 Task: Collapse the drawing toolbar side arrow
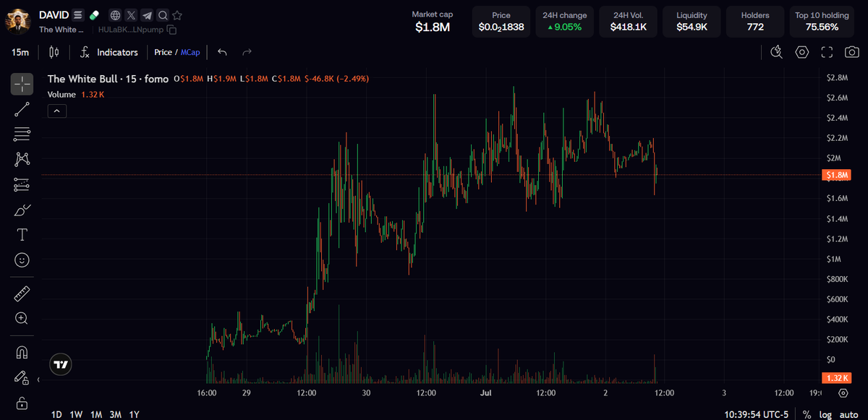coord(38,380)
